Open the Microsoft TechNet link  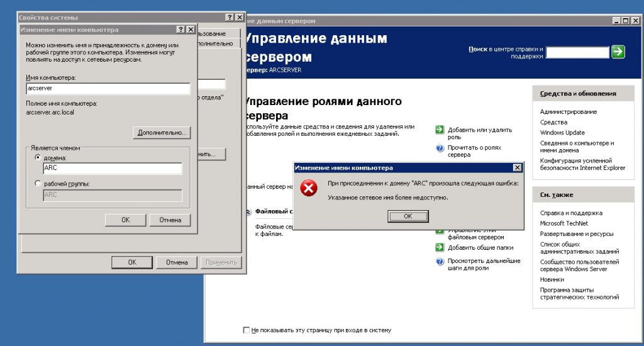[564, 223]
